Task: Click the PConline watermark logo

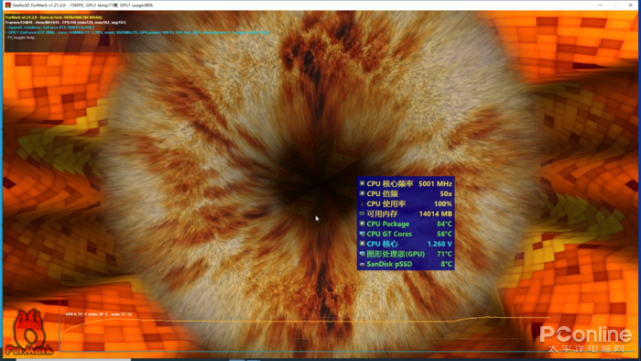Action: [x=585, y=339]
